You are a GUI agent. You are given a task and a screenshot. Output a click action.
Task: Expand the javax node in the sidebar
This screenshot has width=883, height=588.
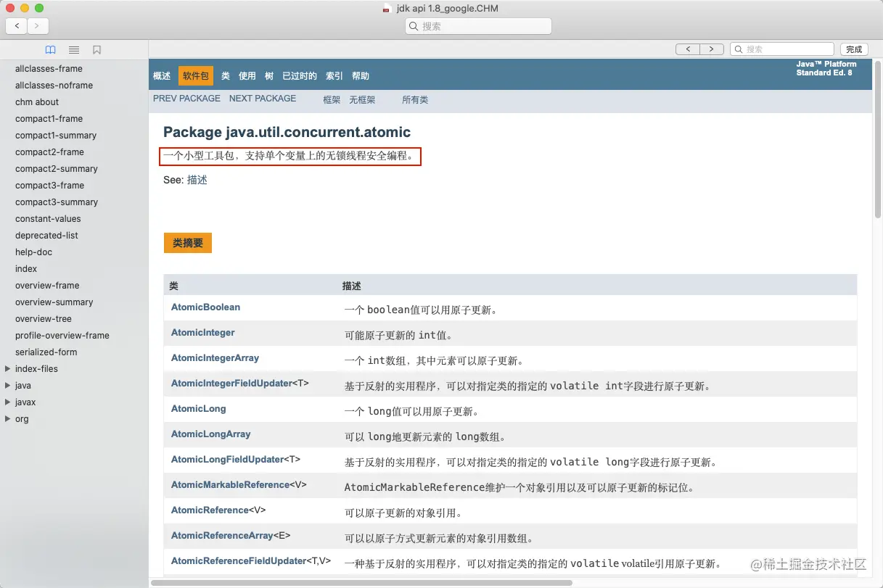(7, 402)
